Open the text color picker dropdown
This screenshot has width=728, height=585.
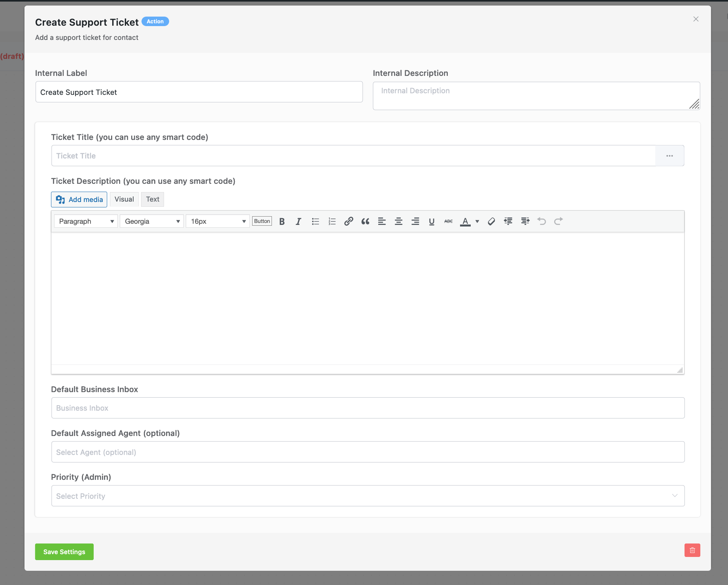[477, 221]
